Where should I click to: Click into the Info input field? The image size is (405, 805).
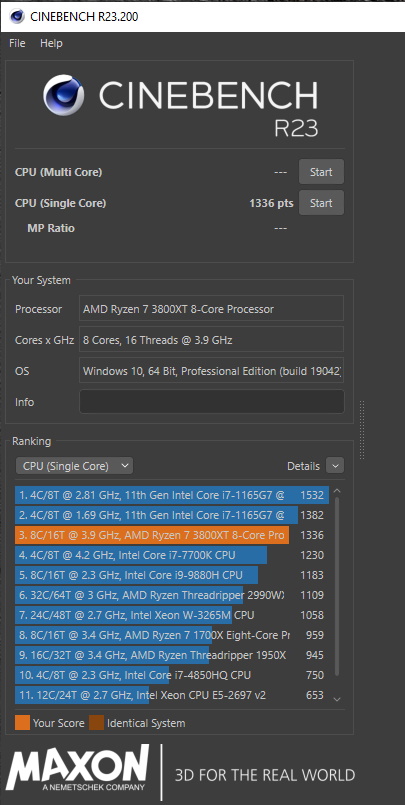point(211,401)
